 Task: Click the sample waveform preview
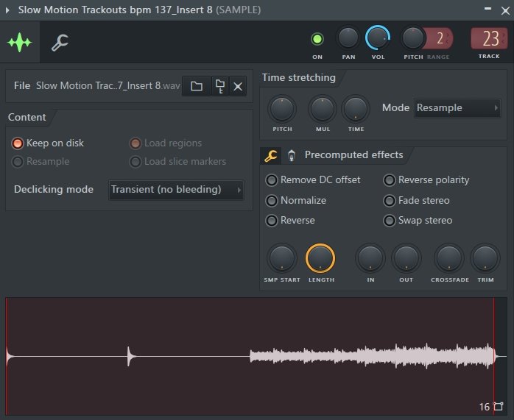256,356
